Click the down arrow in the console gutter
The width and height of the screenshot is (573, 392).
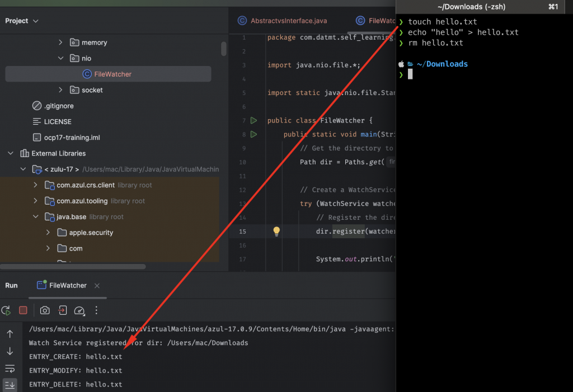(10, 351)
